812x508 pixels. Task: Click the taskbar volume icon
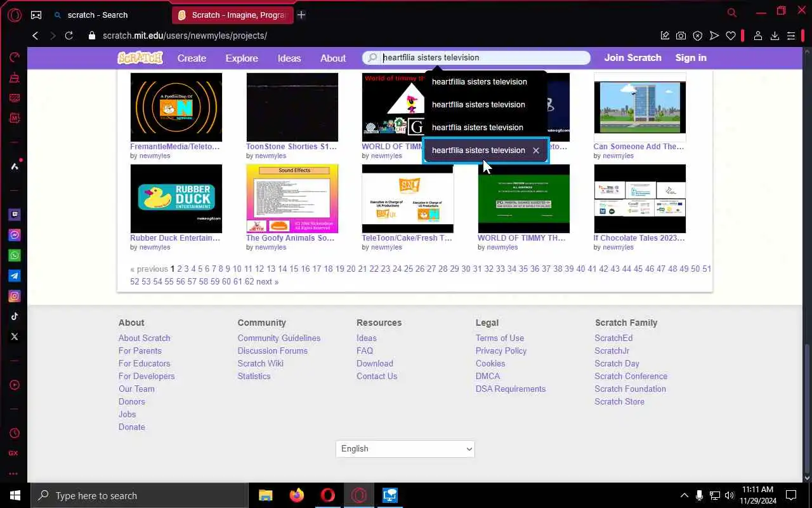tap(729, 495)
